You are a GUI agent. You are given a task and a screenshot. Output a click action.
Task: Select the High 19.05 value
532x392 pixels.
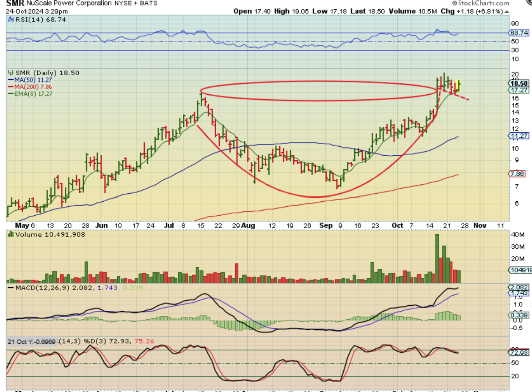[x=292, y=11]
